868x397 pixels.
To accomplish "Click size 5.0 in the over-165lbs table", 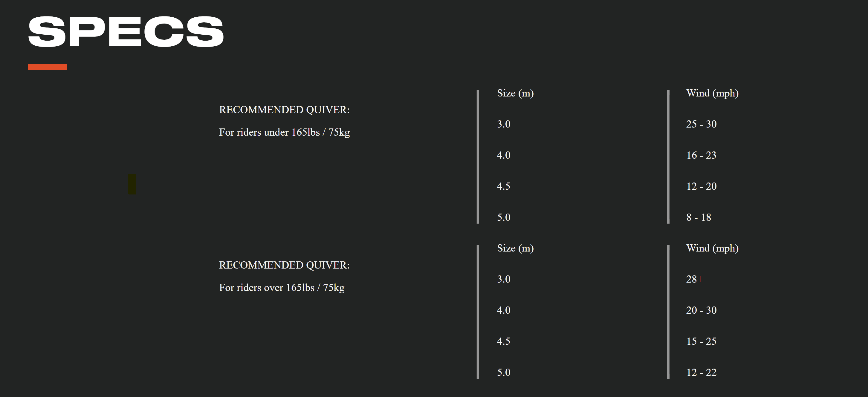I will (503, 372).
